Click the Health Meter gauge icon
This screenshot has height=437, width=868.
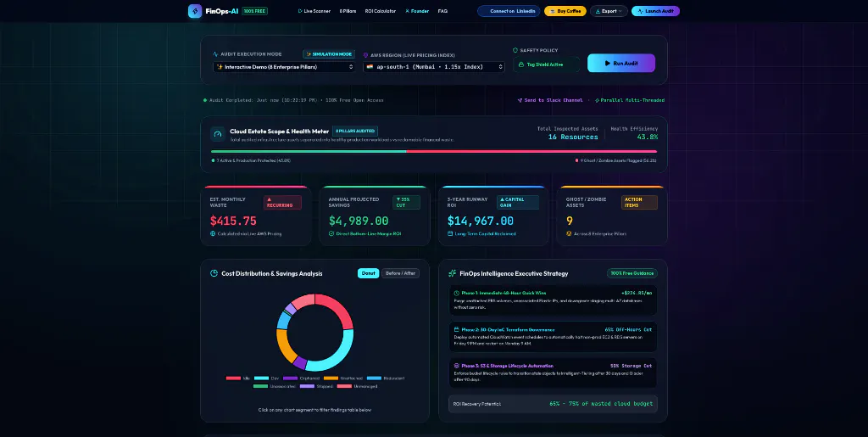point(218,134)
